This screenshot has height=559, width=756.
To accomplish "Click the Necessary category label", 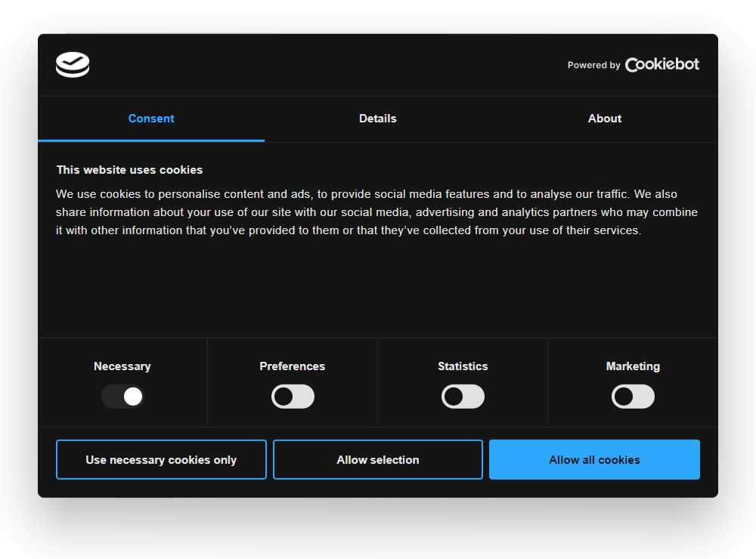I will [x=122, y=366].
